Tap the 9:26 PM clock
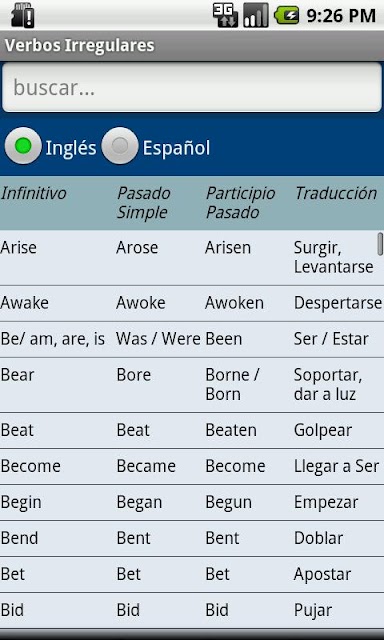The height and width of the screenshot is (640, 384). click(x=341, y=16)
